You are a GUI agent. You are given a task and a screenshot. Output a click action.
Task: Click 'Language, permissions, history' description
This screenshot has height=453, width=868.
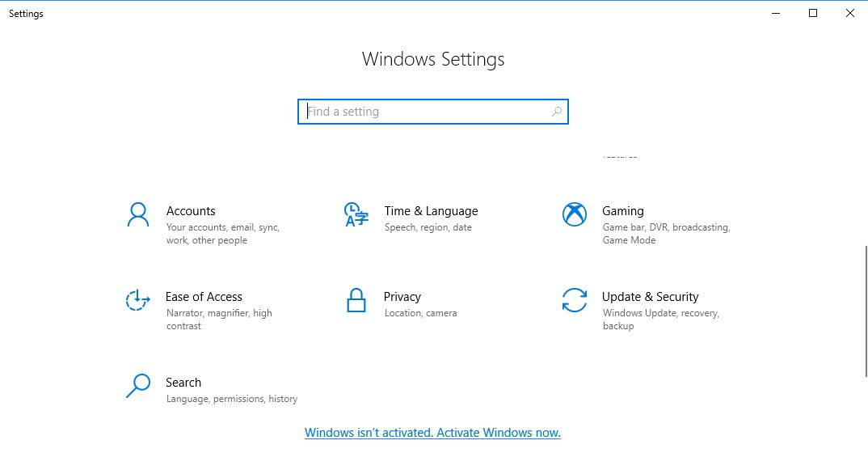coord(231,399)
